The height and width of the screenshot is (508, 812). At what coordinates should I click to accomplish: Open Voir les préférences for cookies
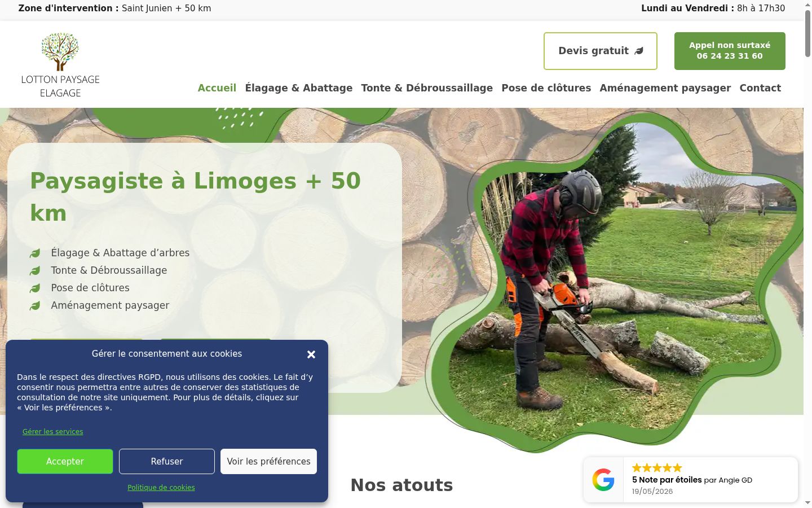point(268,461)
